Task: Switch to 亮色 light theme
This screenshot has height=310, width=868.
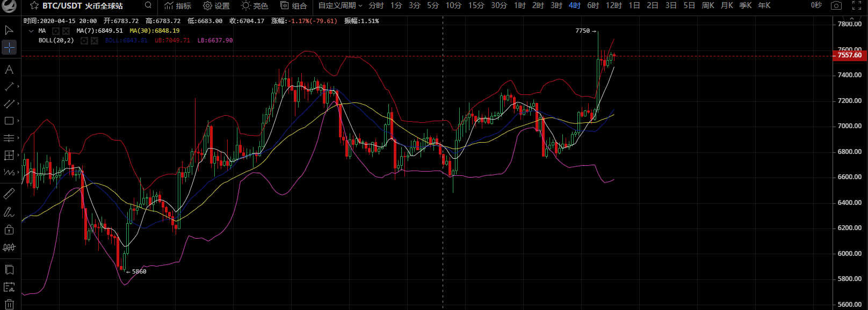Action: (x=255, y=5)
